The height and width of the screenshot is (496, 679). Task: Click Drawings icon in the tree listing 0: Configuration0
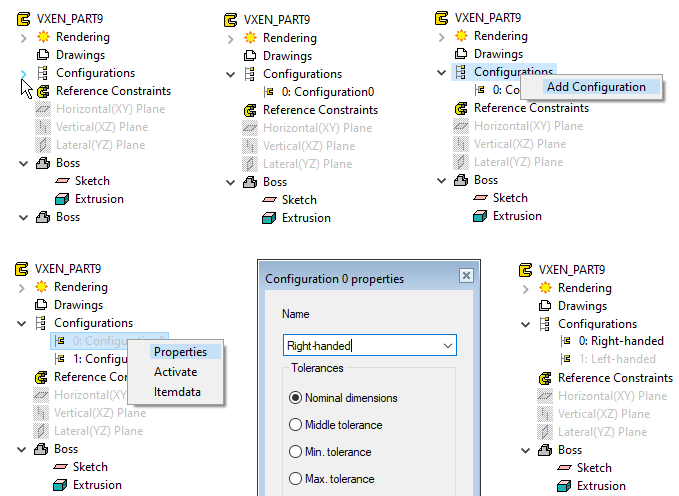(250, 56)
